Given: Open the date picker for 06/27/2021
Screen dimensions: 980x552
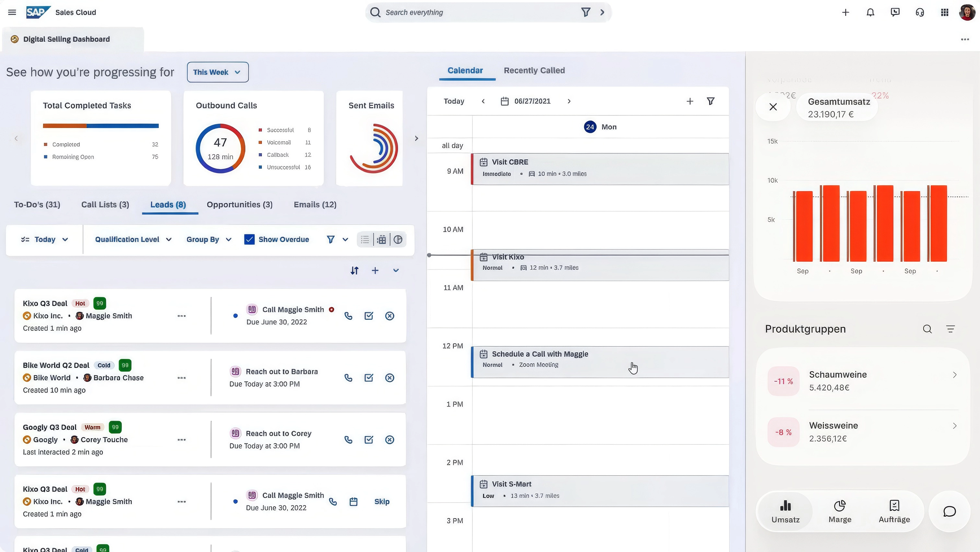Looking at the screenshot, I should [x=525, y=101].
